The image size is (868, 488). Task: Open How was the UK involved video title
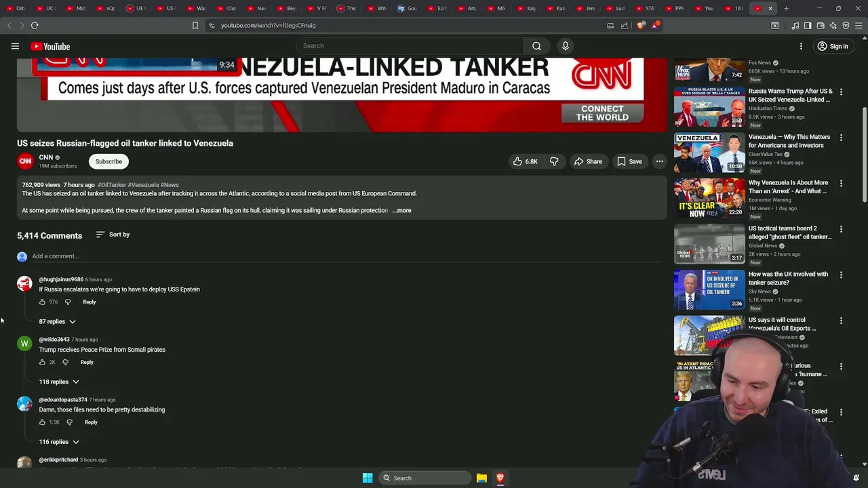(788, 278)
